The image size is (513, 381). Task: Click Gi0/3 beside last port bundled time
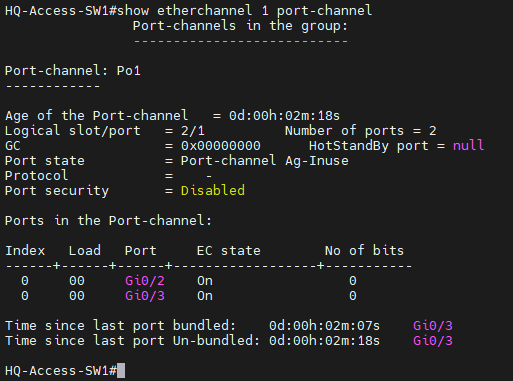tap(433, 326)
